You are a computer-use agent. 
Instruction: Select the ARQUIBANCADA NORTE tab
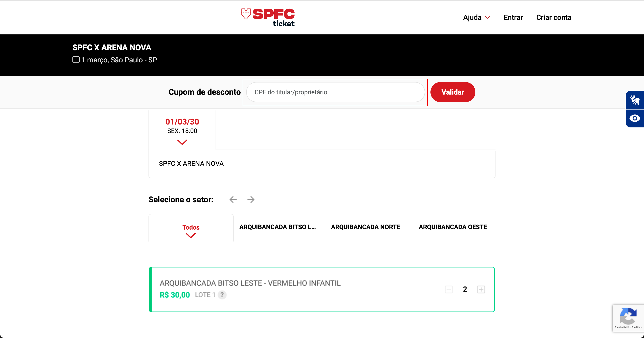[366, 227]
